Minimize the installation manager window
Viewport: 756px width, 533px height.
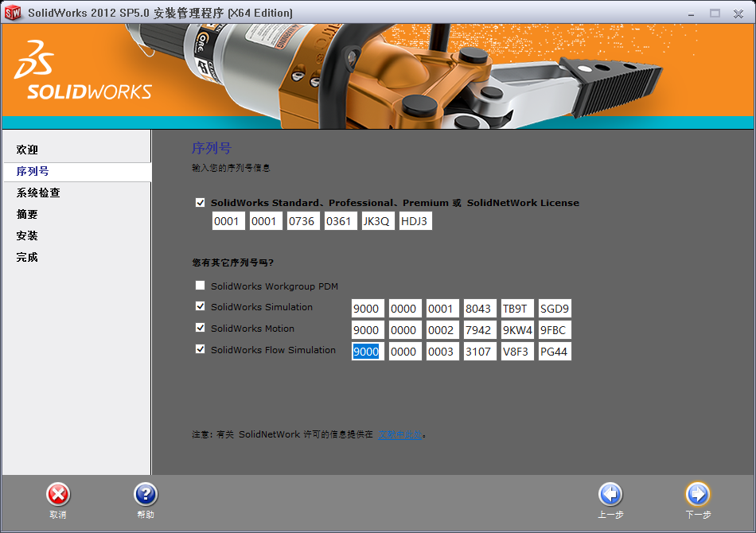(x=691, y=14)
